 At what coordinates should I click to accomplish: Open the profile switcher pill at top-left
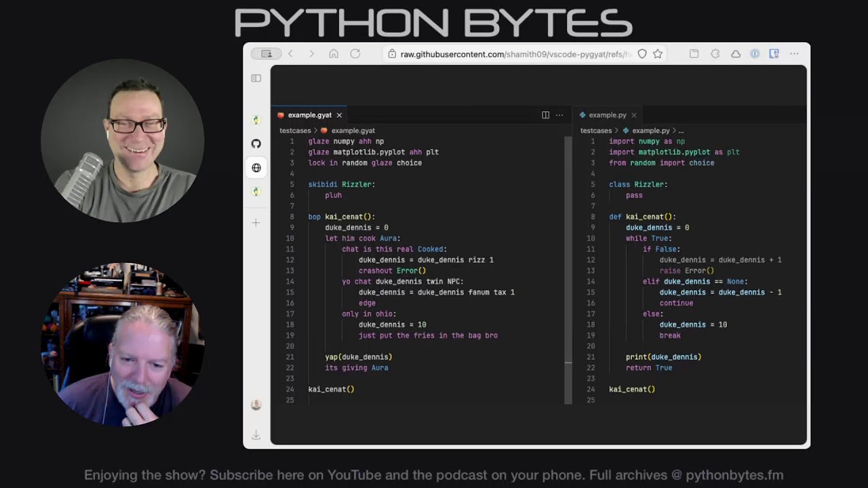pyautogui.click(x=266, y=54)
